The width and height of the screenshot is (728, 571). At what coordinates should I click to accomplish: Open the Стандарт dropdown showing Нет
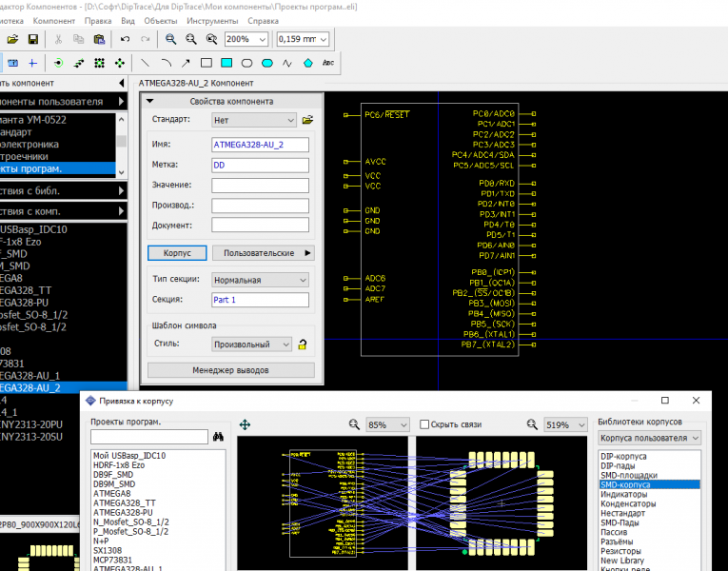pyautogui.click(x=253, y=120)
